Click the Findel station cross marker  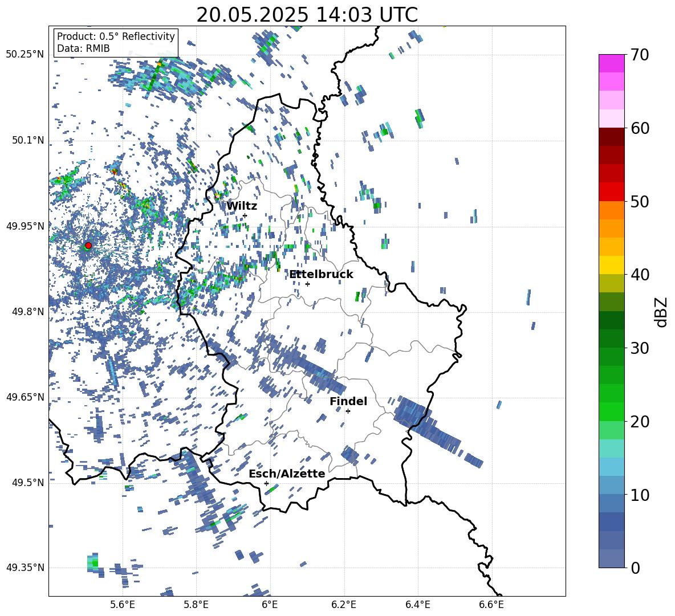click(348, 411)
